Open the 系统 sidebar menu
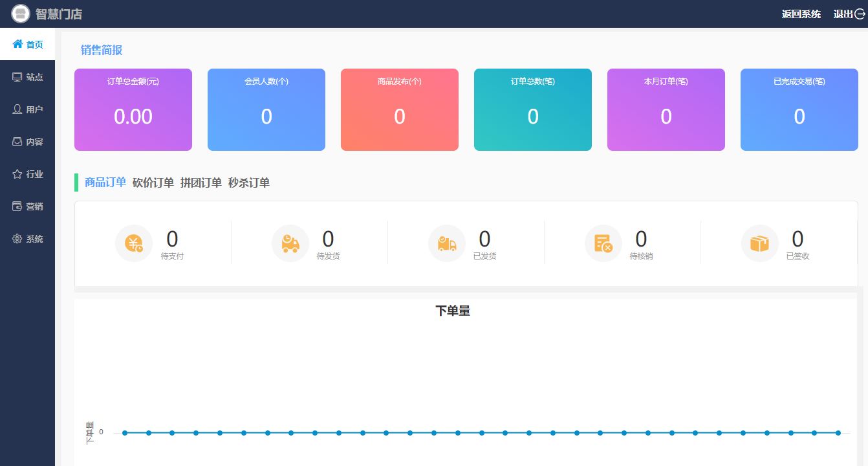The image size is (868, 466). click(27, 238)
